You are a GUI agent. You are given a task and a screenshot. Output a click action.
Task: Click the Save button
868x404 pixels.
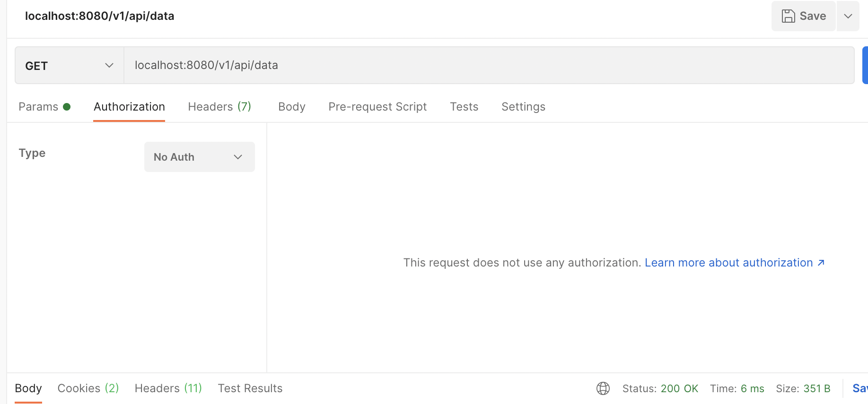[x=803, y=16]
